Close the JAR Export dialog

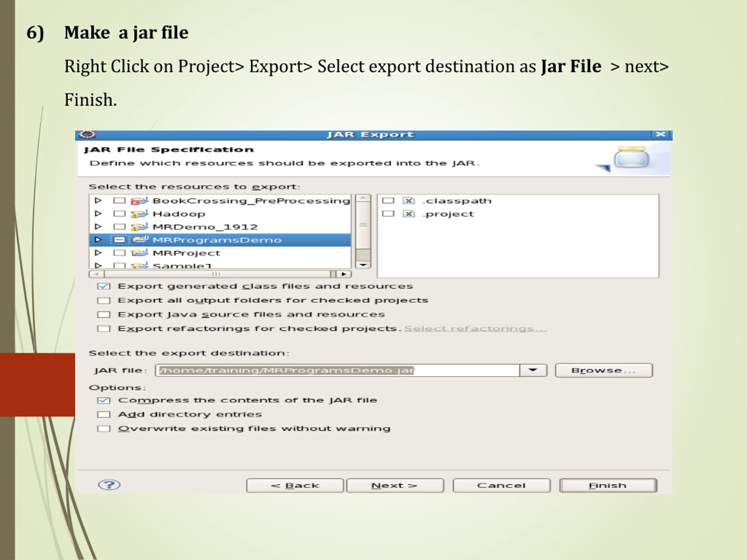pos(661,134)
